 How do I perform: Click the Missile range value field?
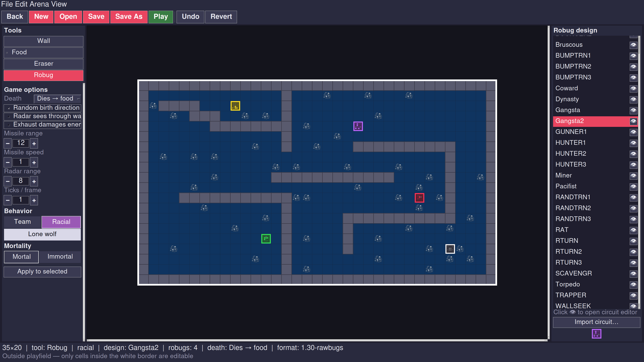[x=21, y=143]
